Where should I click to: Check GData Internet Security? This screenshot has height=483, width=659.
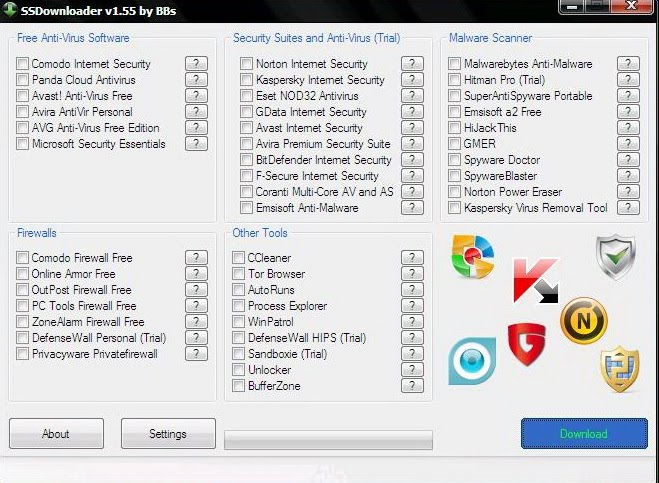point(246,112)
